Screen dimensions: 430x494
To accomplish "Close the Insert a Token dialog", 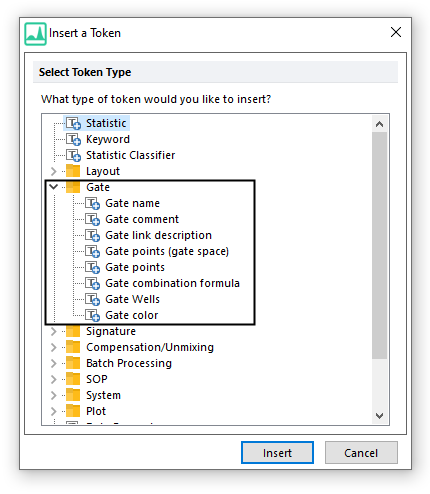I will pyautogui.click(x=396, y=32).
